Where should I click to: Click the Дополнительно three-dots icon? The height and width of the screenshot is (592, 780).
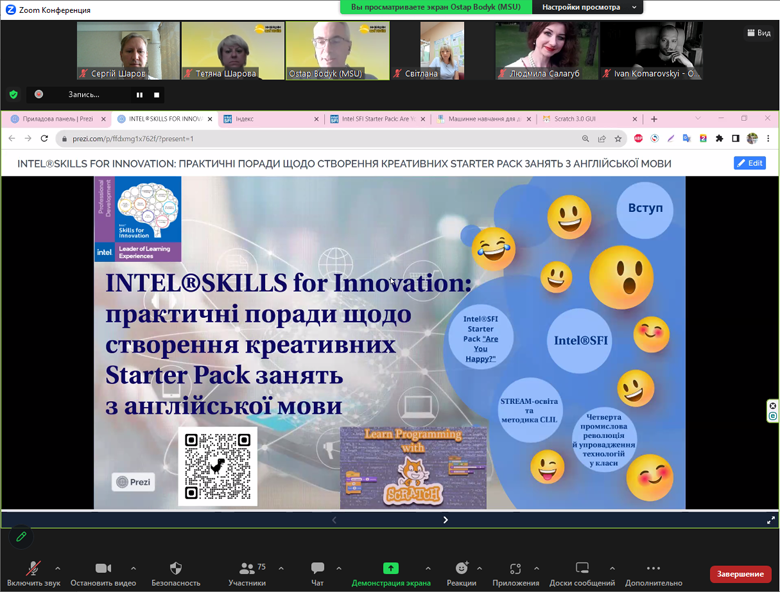653,568
